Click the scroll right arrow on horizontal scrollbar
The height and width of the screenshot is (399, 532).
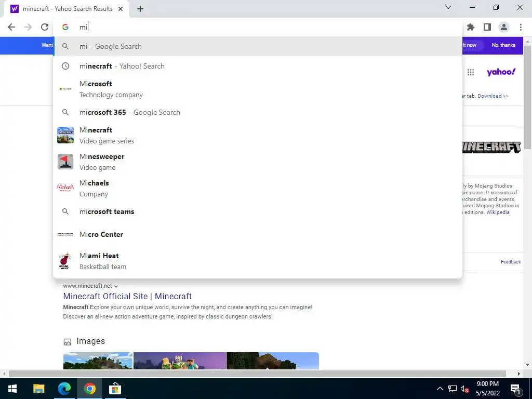[519, 374]
